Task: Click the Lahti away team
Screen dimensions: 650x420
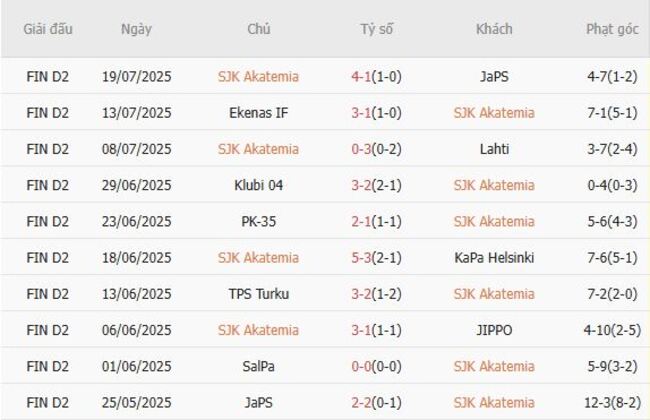Action: pyautogui.click(x=494, y=149)
